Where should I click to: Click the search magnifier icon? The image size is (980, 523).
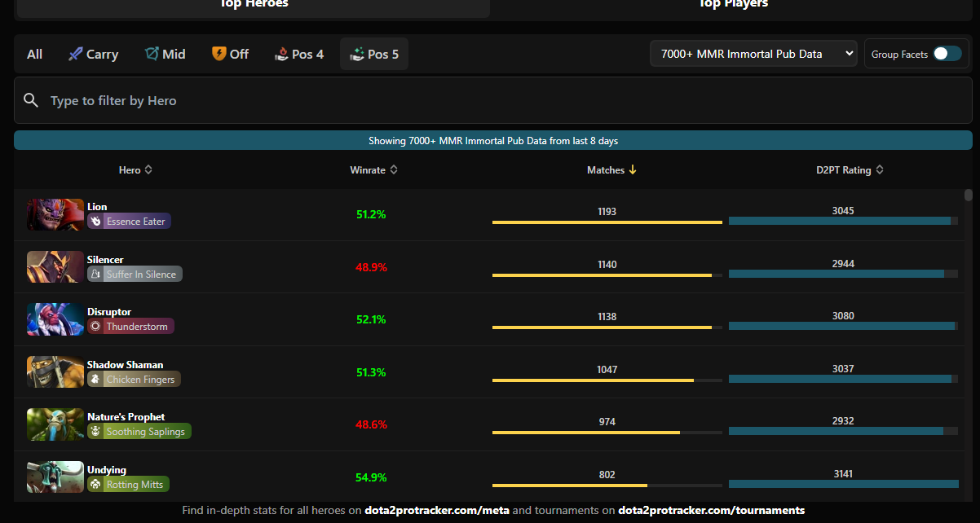click(x=31, y=100)
